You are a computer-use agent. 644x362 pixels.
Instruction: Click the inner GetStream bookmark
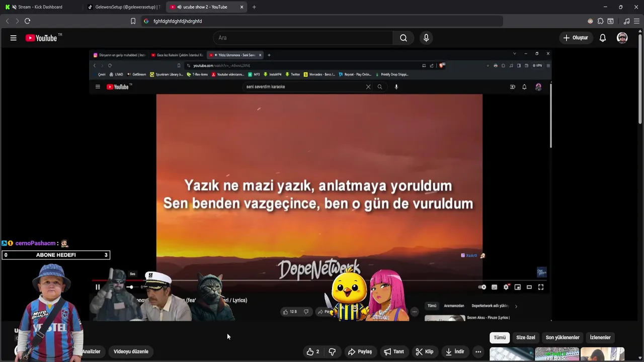click(136, 74)
